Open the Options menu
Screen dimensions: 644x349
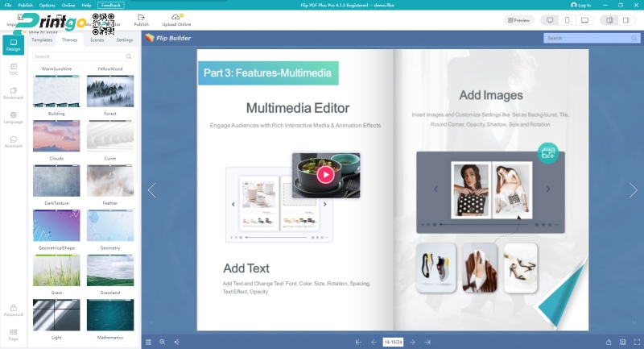click(x=47, y=5)
